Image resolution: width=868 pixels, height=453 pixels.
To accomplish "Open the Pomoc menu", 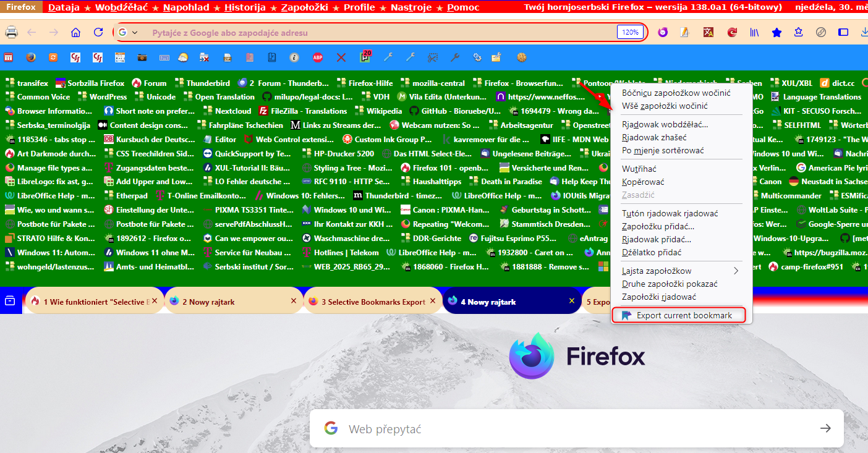I will (x=462, y=7).
